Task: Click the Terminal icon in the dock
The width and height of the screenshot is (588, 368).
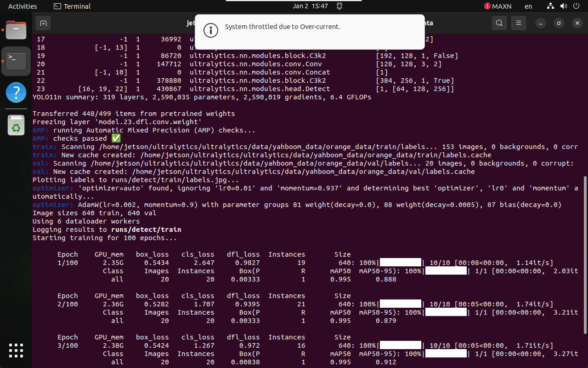Action: (16, 61)
